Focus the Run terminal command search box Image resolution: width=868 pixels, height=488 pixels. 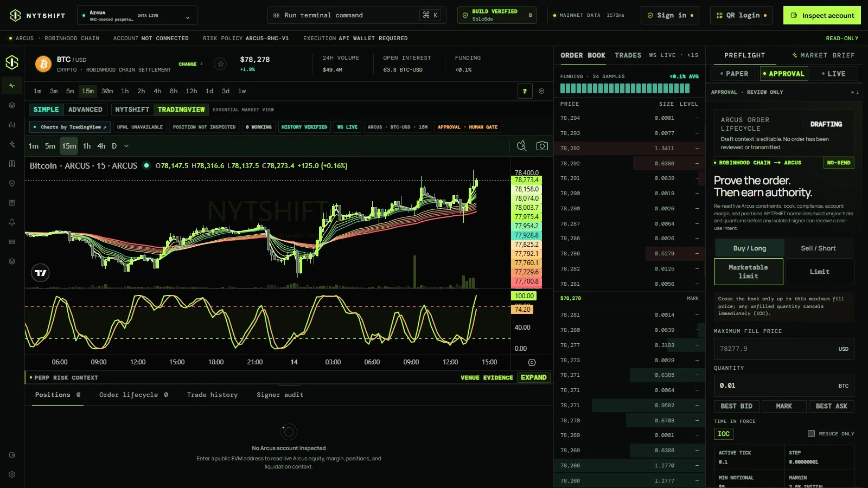click(x=356, y=15)
